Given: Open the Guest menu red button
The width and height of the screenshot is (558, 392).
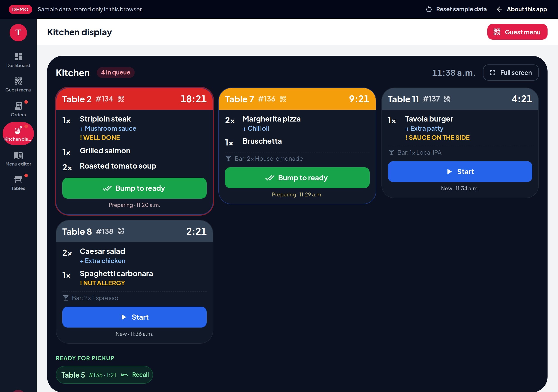Looking at the screenshot, I should (x=517, y=32).
